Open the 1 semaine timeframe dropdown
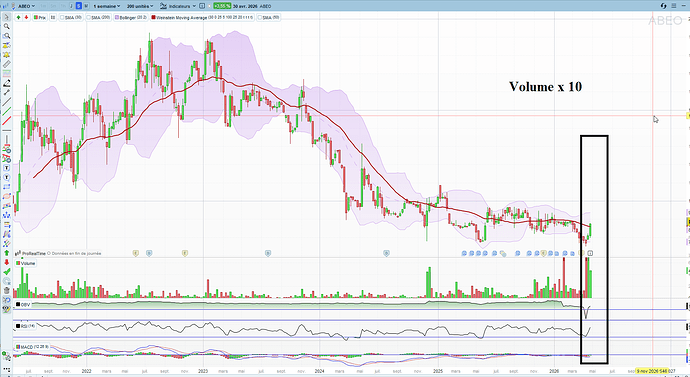 pos(107,6)
